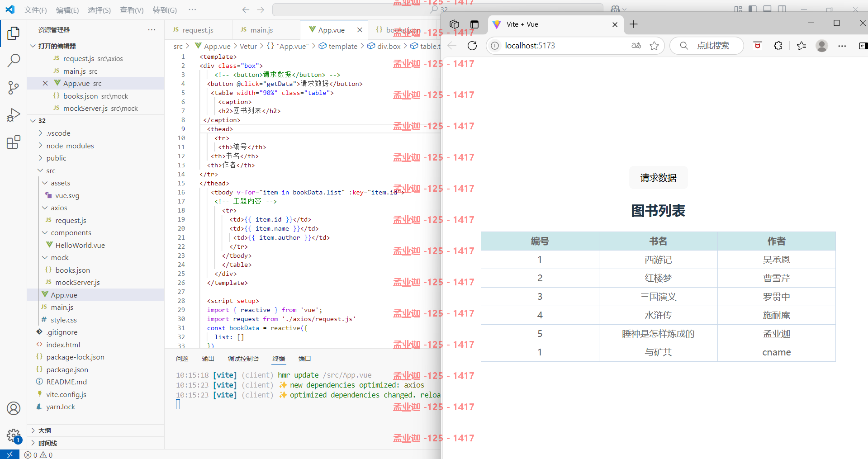This screenshot has height=459, width=868.
Task: Click the red pocket-style extension icon
Action: click(758, 45)
